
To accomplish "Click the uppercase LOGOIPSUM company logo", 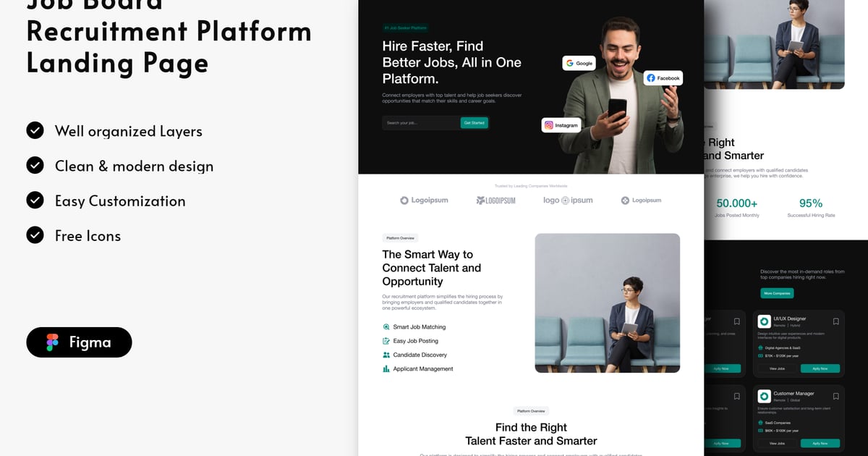I will pyautogui.click(x=495, y=200).
